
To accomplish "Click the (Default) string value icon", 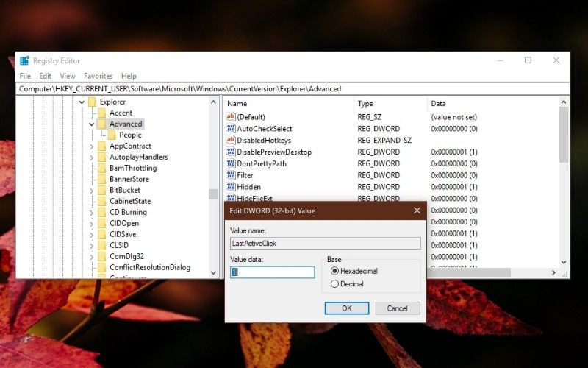I will pos(231,117).
